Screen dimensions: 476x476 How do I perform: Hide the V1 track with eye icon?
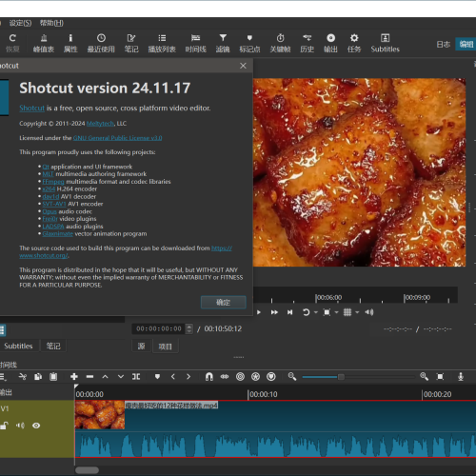(36, 426)
